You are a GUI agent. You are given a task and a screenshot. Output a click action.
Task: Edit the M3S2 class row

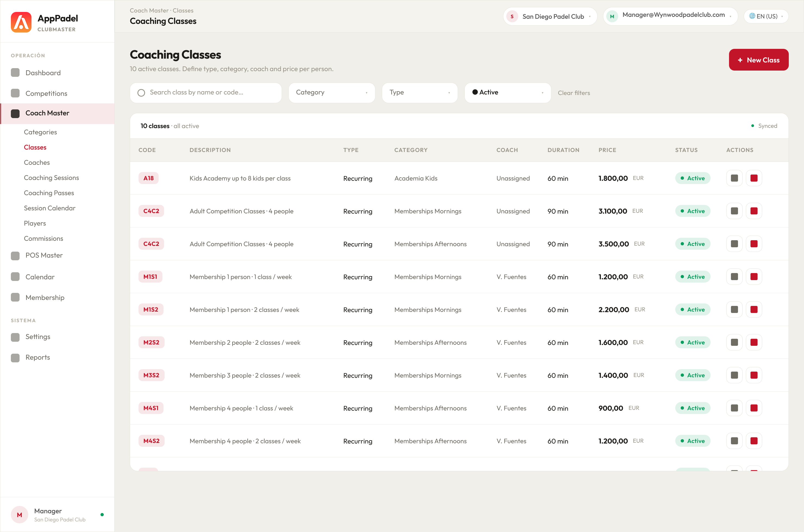click(734, 375)
